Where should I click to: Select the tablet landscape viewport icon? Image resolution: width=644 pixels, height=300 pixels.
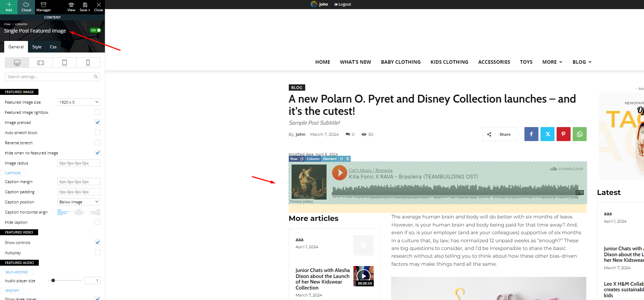point(41,63)
